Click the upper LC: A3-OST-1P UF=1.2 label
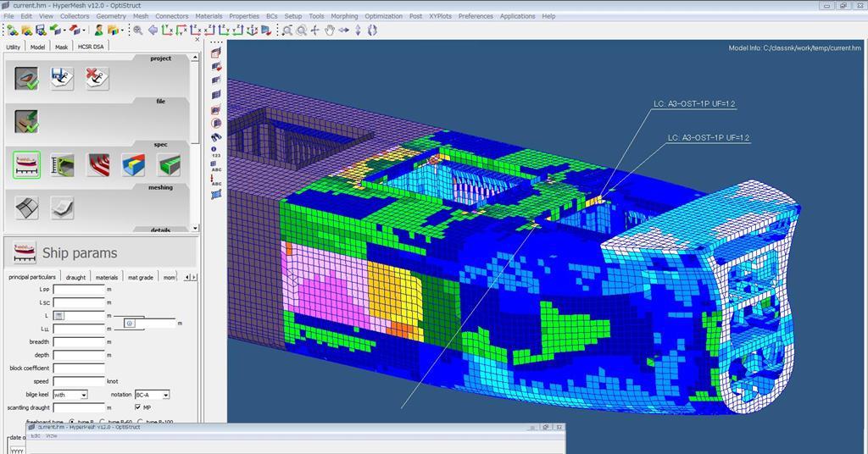Viewport: 868px width, 454px height. pyautogui.click(x=694, y=103)
